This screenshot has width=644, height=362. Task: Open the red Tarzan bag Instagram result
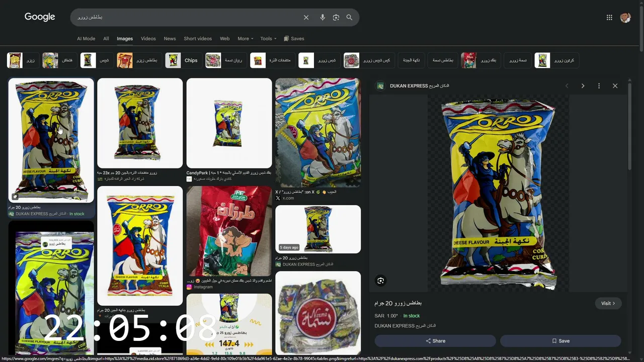229,231
